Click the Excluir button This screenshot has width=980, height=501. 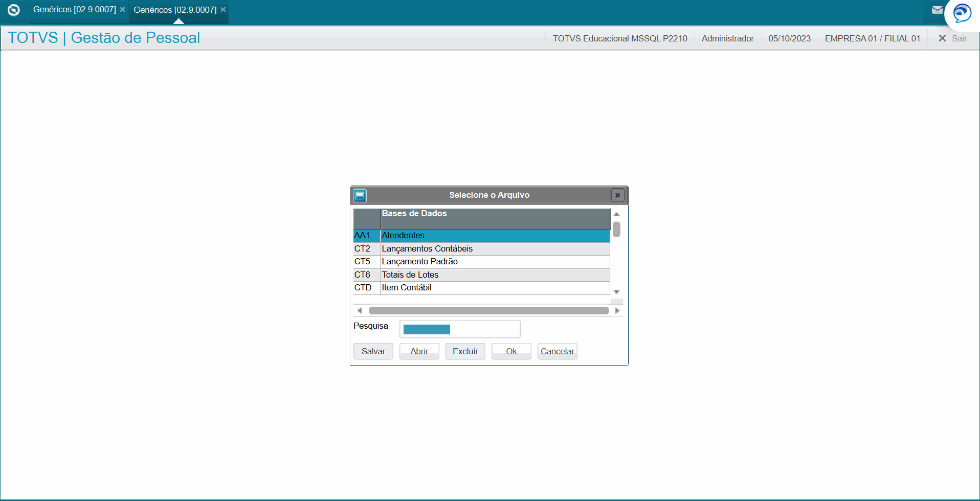(465, 351)
